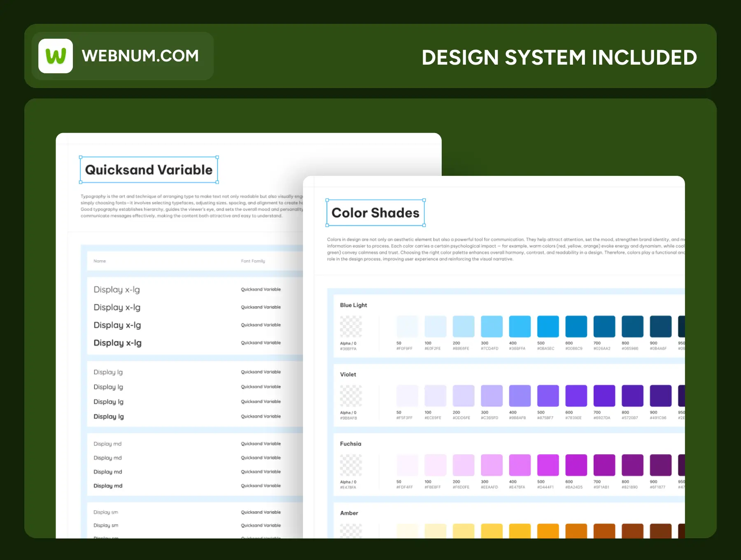Click the boldest Display x-lg text sample

pos(117,343)
